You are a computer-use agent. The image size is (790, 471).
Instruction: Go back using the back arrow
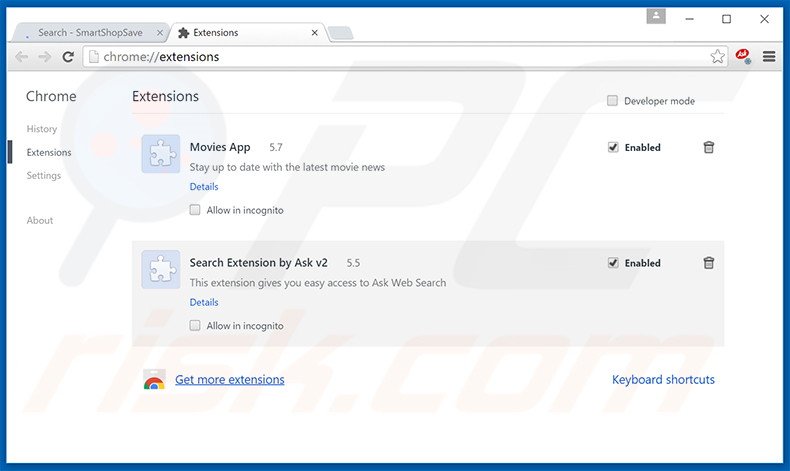click(x=22, y=57)
